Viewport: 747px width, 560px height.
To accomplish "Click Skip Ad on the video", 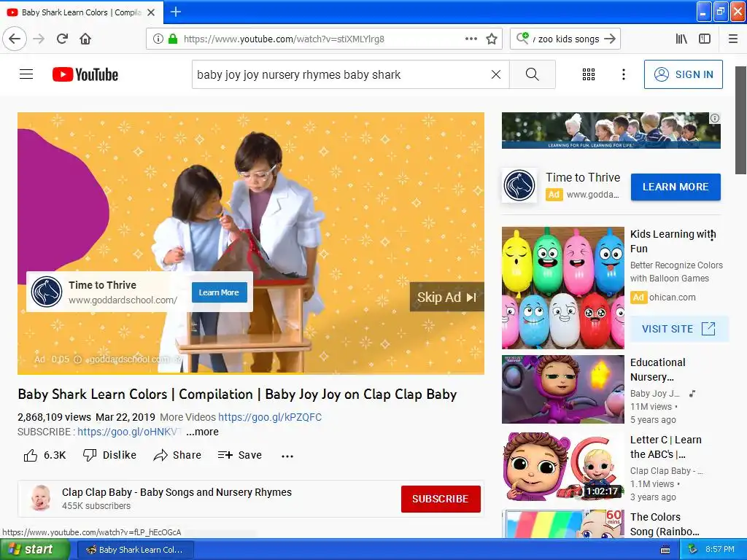I will click(x=446, y=297).
